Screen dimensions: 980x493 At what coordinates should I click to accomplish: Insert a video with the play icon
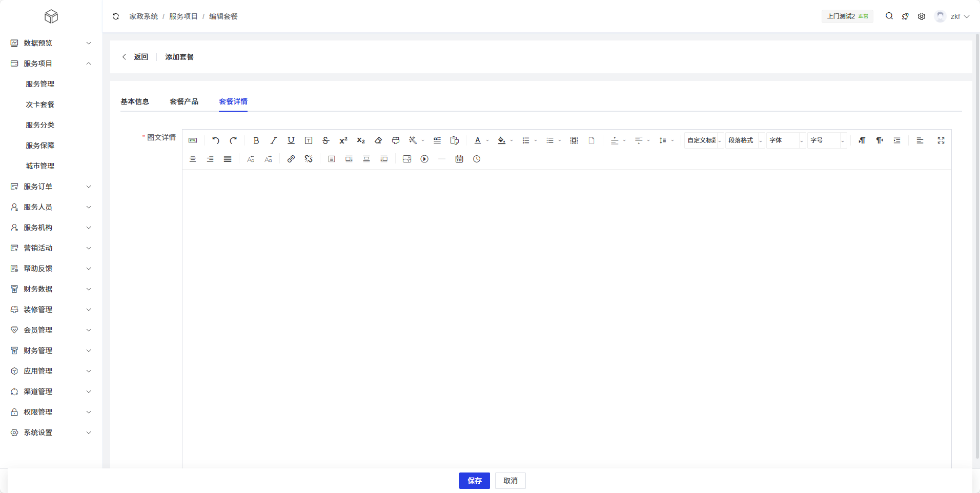click(x=424, y=159)
